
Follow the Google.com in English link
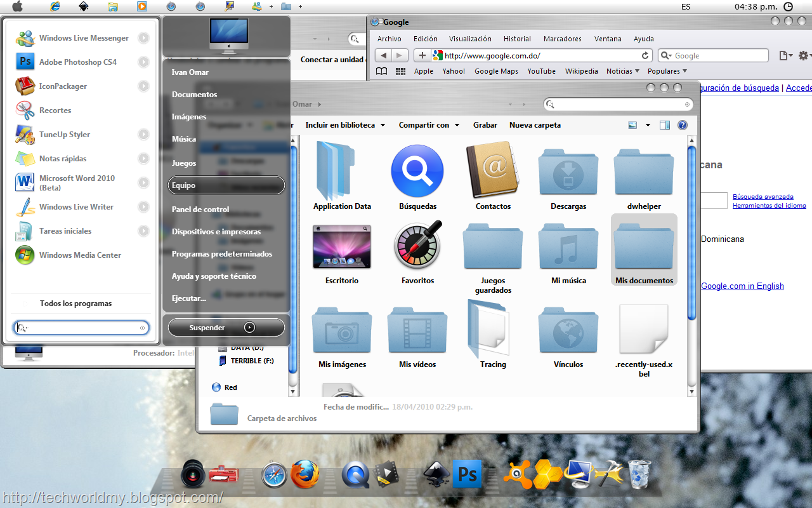[742, 286]
